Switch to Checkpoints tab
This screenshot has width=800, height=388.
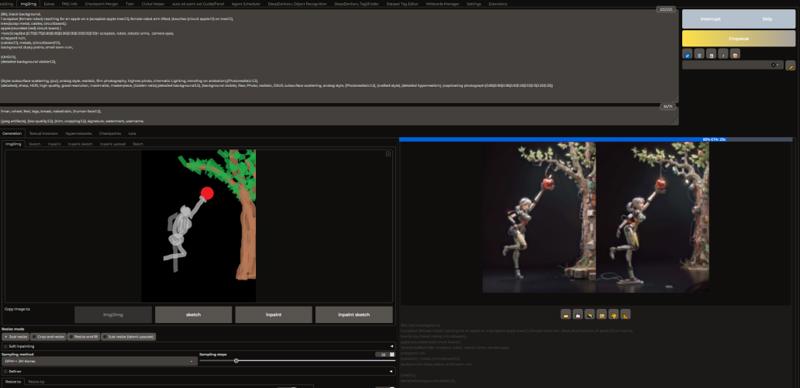[x=110, y=133]
